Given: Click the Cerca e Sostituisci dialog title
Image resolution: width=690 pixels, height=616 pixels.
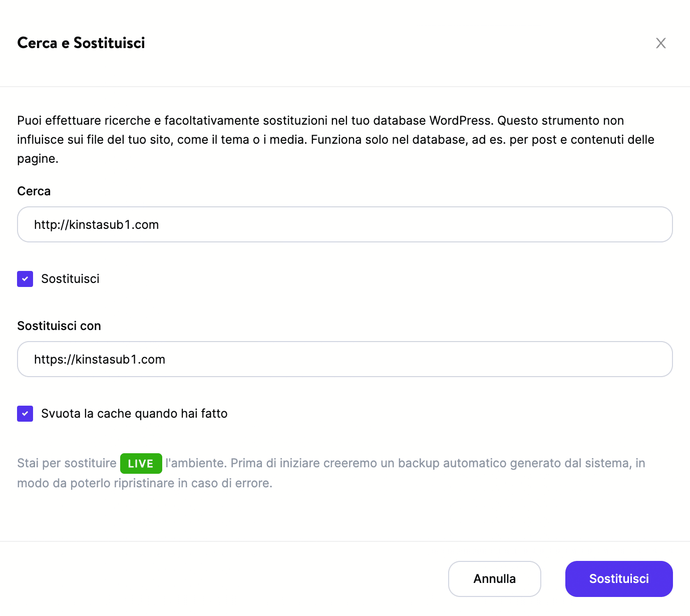Looking at the screenshot, I should (81, 43).
